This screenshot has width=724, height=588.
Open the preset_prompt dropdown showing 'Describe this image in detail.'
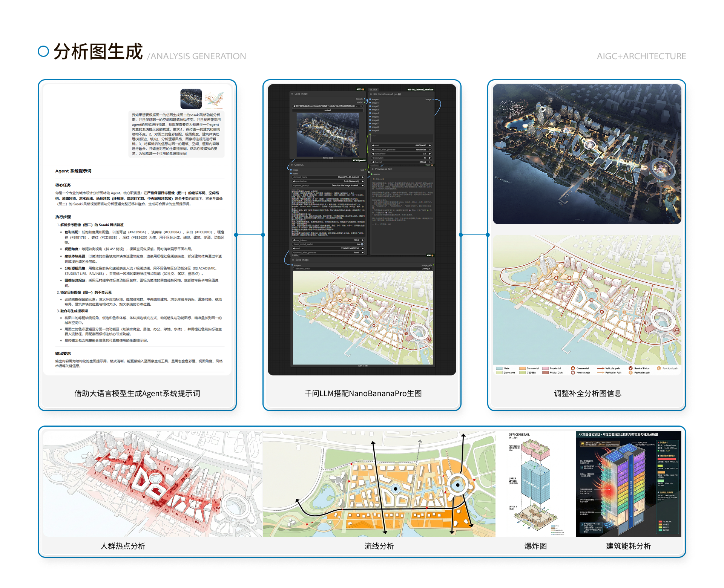pyautogui.click(x=328, y=185)
